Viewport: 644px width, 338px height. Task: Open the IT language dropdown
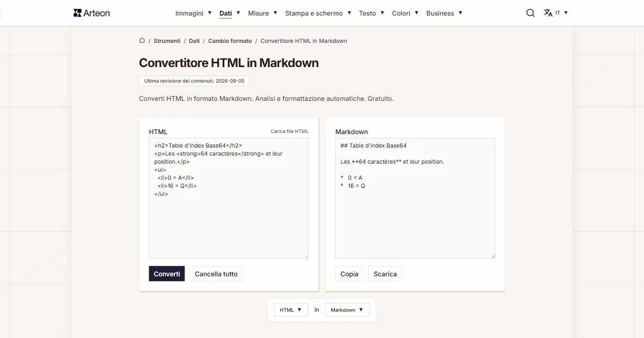tap(561, 13)
